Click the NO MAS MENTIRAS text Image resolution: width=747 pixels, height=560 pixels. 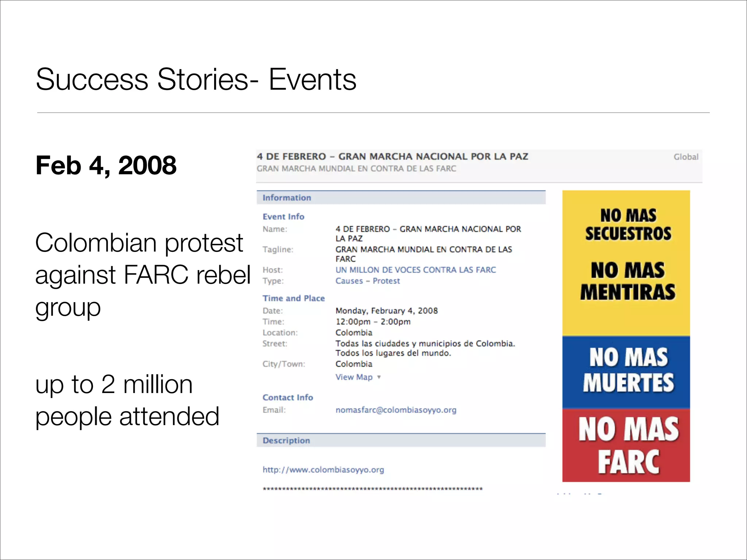(628, 281)
